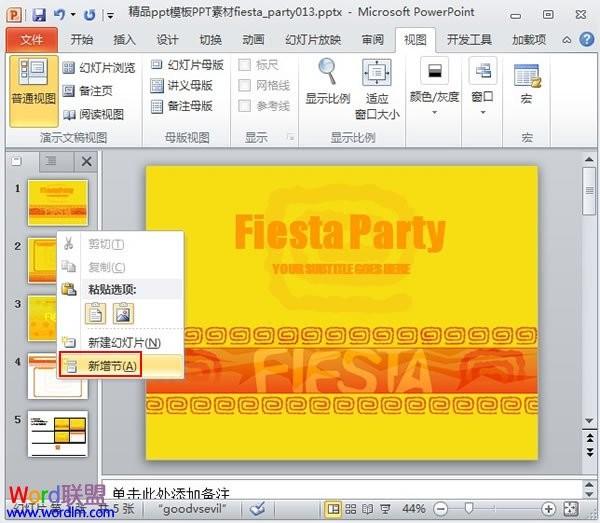Switch to Normal view via status bar icon
Viewport: 600px width, 523px height.
[333, 509]
